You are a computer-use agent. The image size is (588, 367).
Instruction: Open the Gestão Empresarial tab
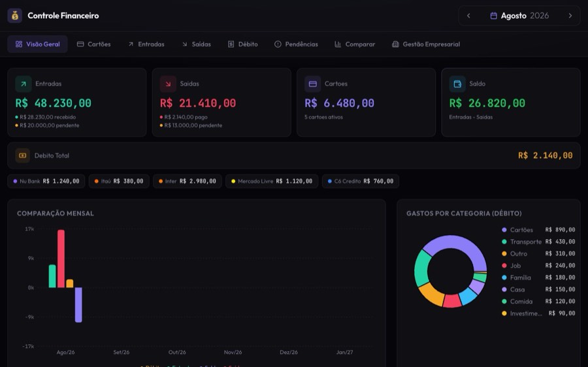tap(426, 44)
